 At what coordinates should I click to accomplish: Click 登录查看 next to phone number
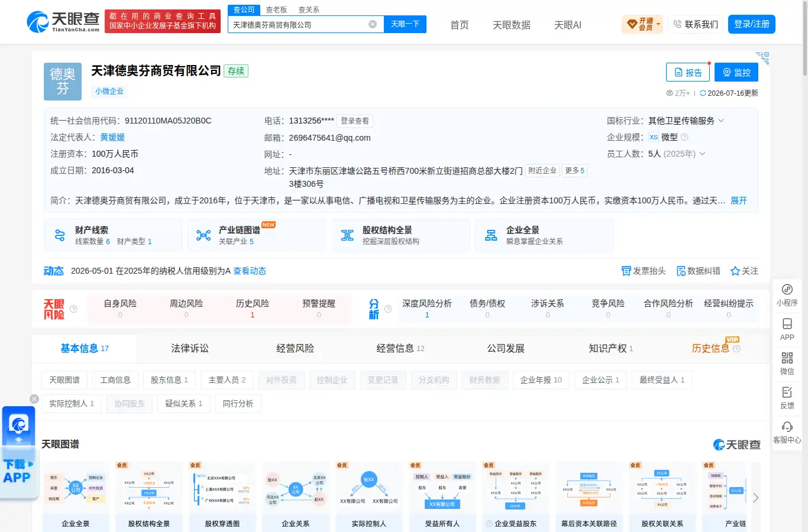tap(355, 121)
